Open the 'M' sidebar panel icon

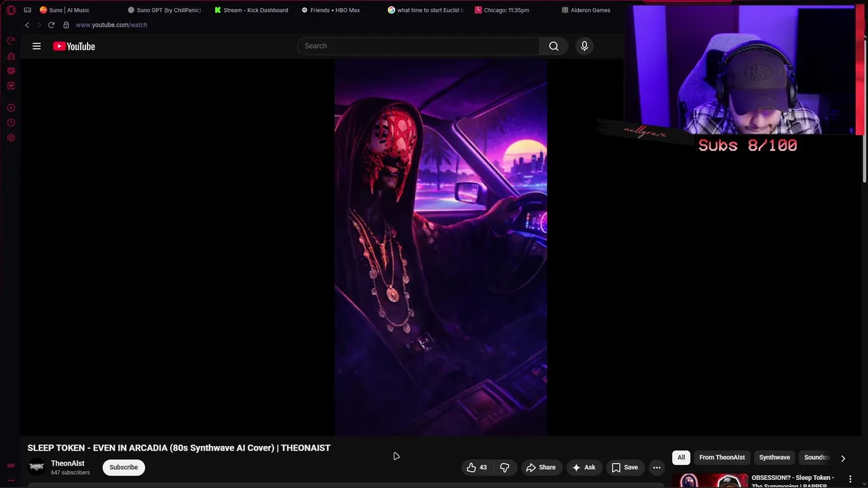point(11,86)
